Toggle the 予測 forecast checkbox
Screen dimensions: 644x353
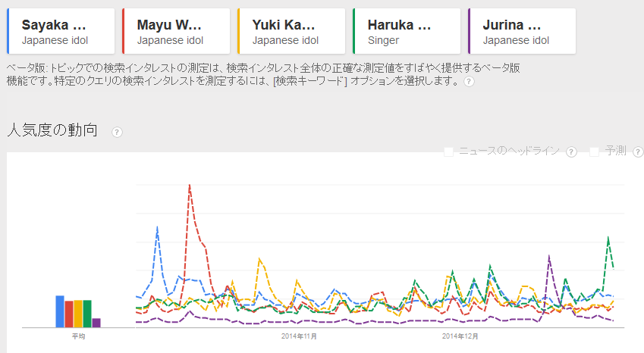[595, 152]
